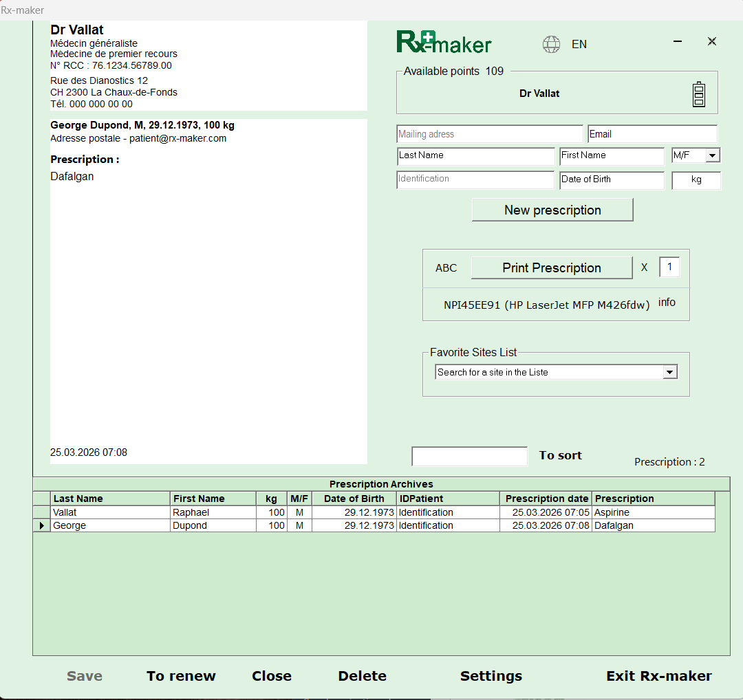Click Exit Rx-maker
The image size is (743, 700).
pos(658,676)
